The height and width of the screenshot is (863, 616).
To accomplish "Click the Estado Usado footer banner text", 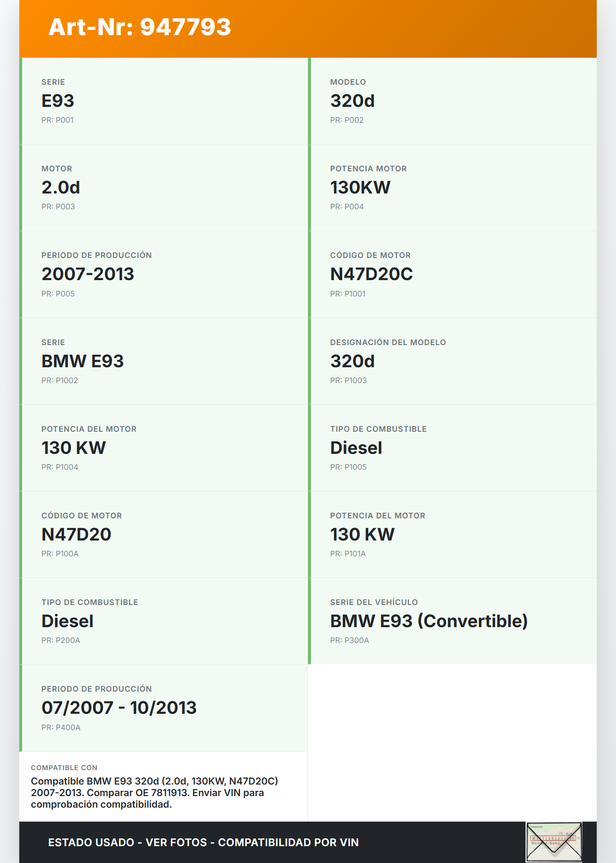I will 203,842.
